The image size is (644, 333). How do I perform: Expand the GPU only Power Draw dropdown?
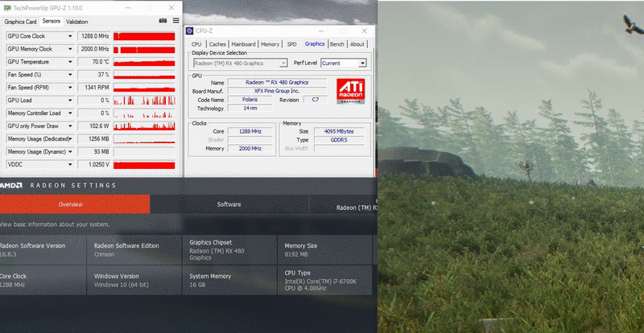pos(70,126)
